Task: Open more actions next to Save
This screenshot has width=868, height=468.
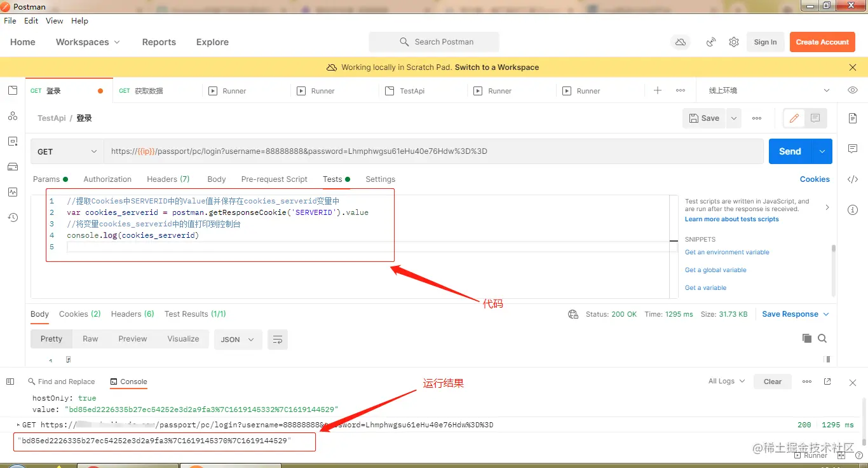Action: 757,118
